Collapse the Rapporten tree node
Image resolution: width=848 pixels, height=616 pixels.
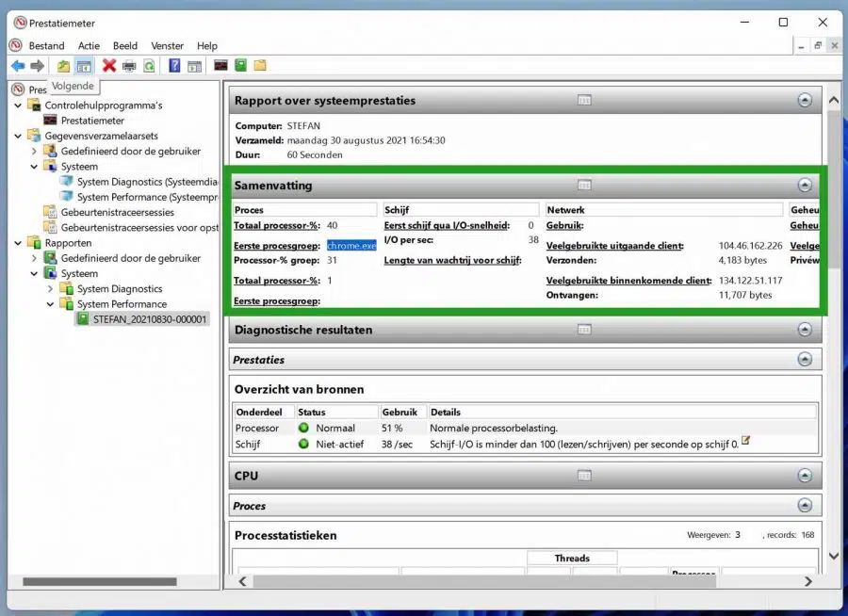click(19, 243)
